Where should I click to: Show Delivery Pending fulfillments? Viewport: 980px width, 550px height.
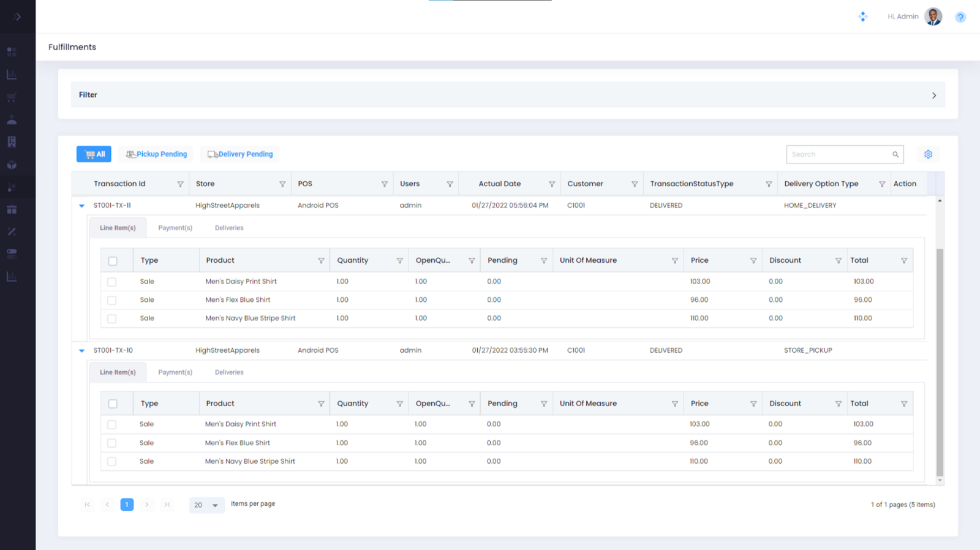(x=240, y=154)
